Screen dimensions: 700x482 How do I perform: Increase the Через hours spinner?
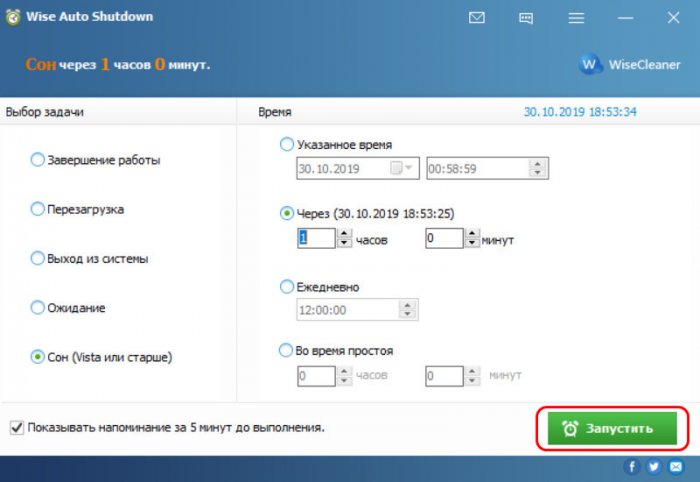pos(344,233)
